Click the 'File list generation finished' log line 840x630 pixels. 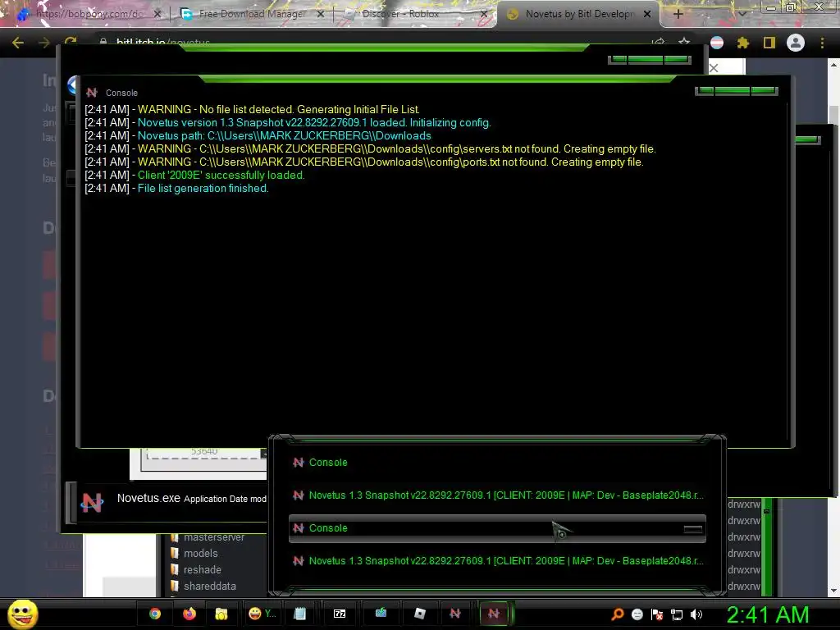click(x=177, y=188)
